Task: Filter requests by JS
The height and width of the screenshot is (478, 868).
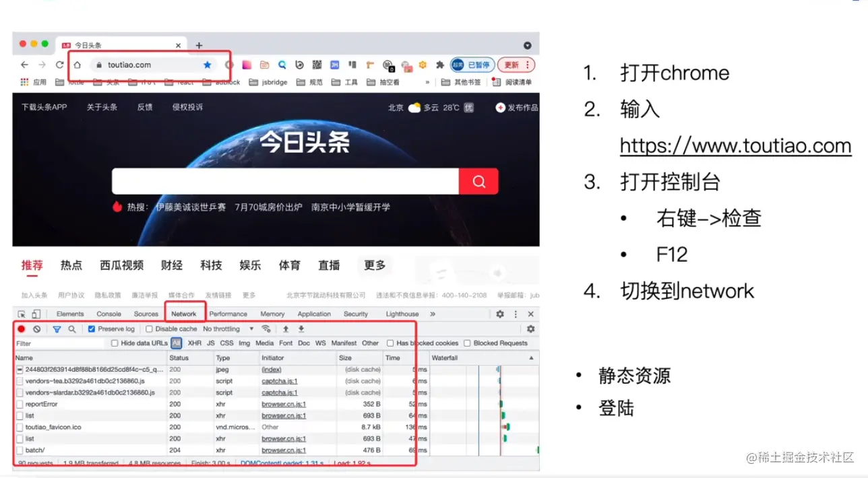Action: coord(211,343)
